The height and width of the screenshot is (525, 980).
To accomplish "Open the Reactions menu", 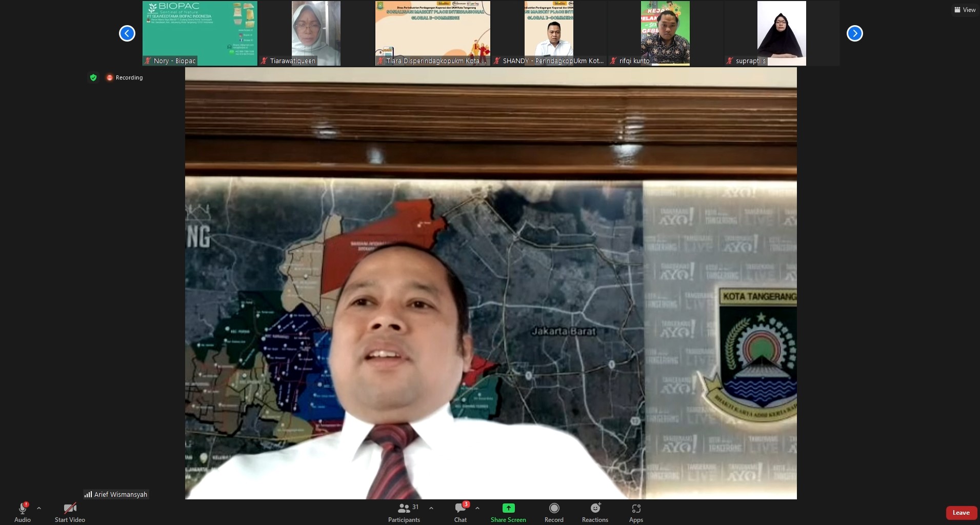I will tap(595, 508).
